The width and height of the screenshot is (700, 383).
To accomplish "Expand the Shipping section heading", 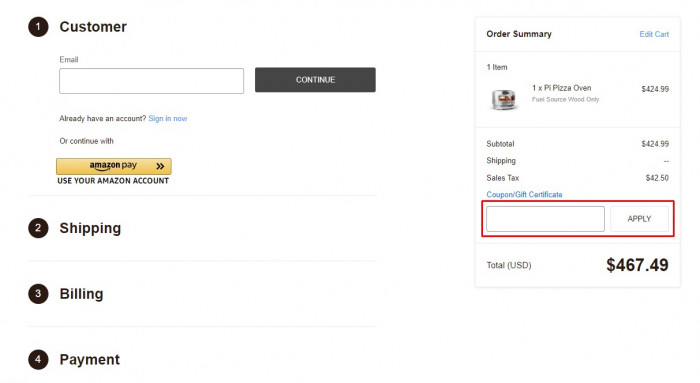I will click(90, 228).
